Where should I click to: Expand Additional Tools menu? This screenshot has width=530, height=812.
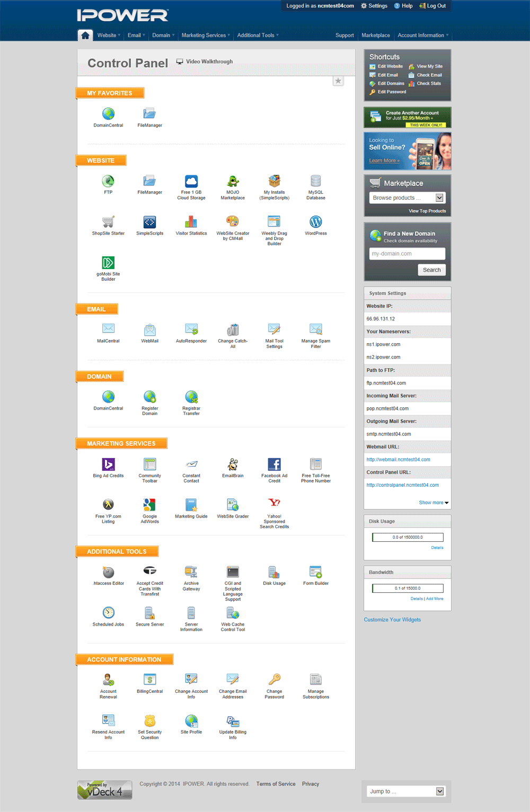pos(258,35)
